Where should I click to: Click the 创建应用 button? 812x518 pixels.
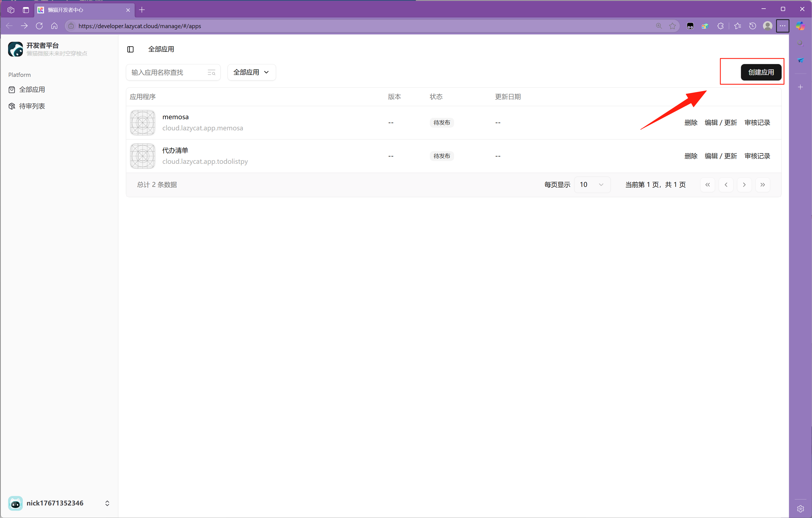click(x=761, y=72)
